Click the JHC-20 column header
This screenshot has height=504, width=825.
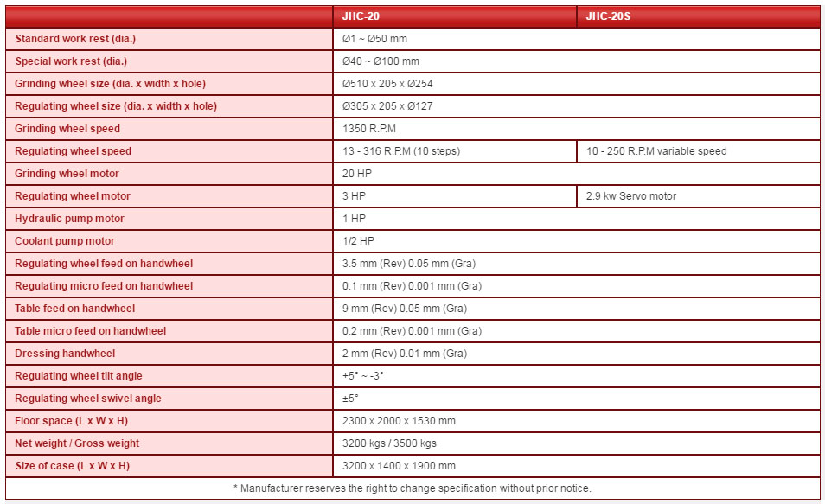click(x=361, y=16)
